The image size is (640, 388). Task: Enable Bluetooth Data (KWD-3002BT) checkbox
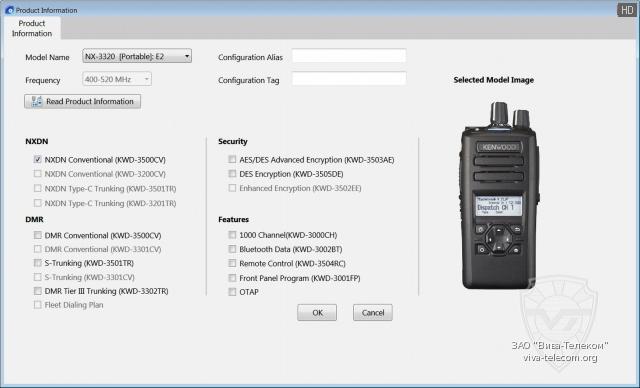click(232, 249)
